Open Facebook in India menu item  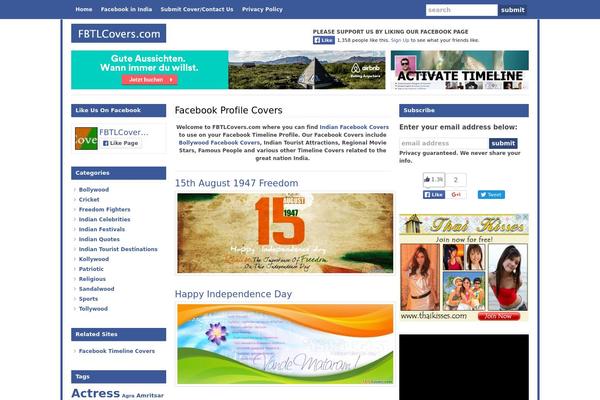pos(126,9)
